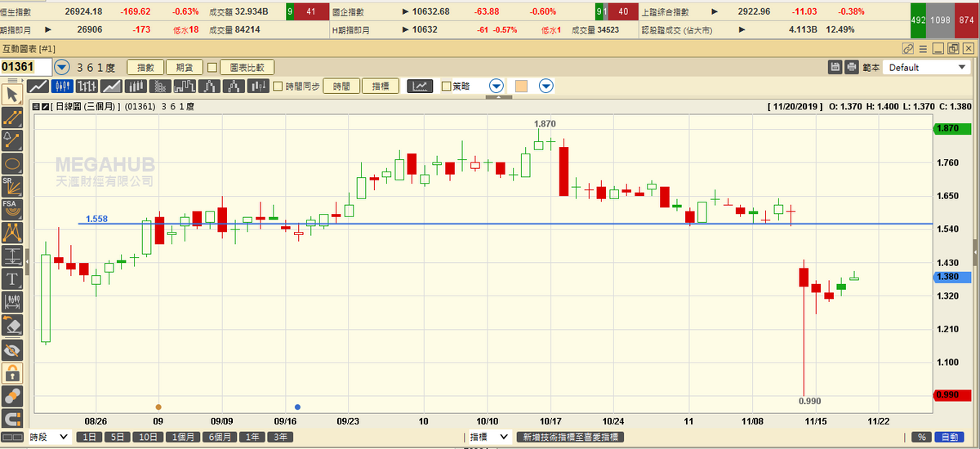Click the blue 1.558 horizontal line label
The width and height of the screenshot is (980, 449).
pyautogui.click(x=97, y=219)
